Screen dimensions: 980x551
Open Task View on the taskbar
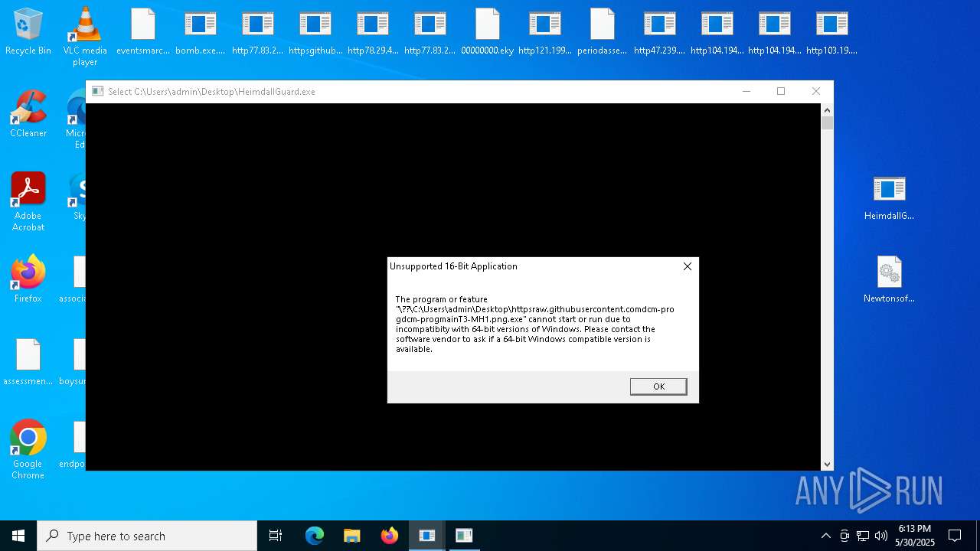[276, 536]
